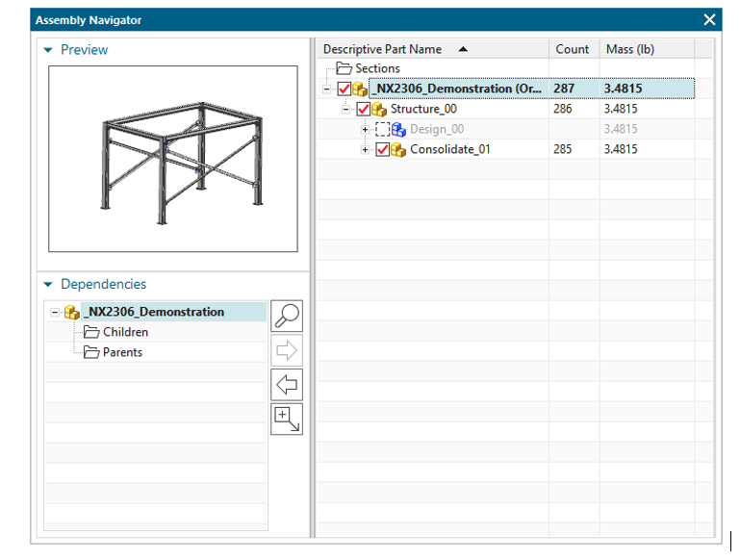Click the Children folder icon in Dependencies

tap(91, 332)
